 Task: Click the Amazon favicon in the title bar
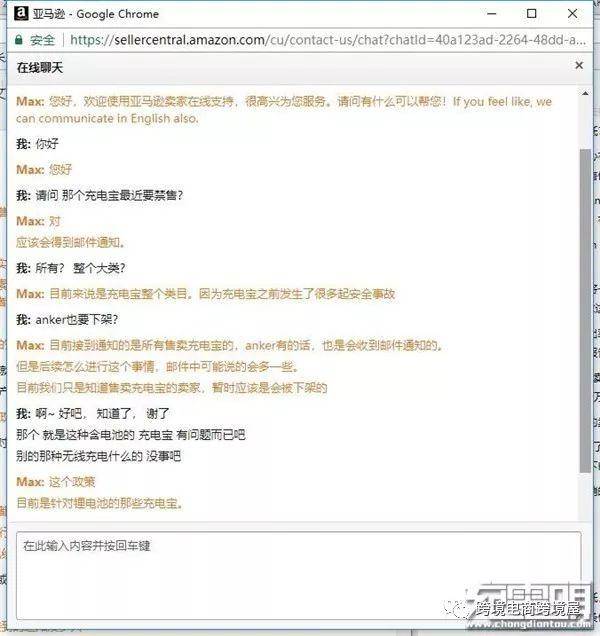point(21,13)
